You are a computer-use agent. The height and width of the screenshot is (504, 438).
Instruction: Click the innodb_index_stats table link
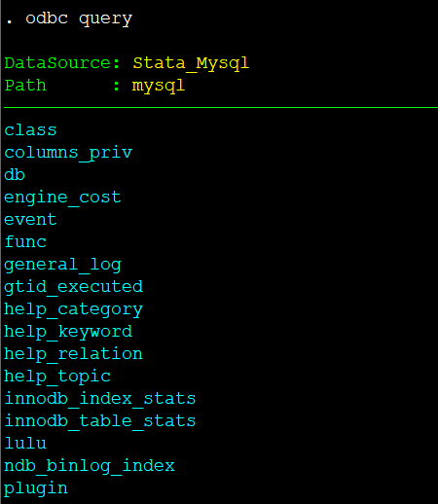pos(100,399)
